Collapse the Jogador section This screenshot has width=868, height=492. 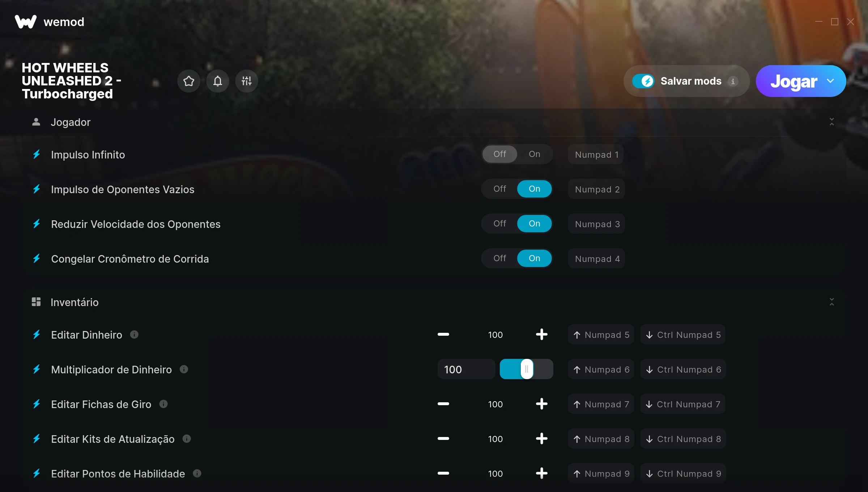(x=832, y=122)
